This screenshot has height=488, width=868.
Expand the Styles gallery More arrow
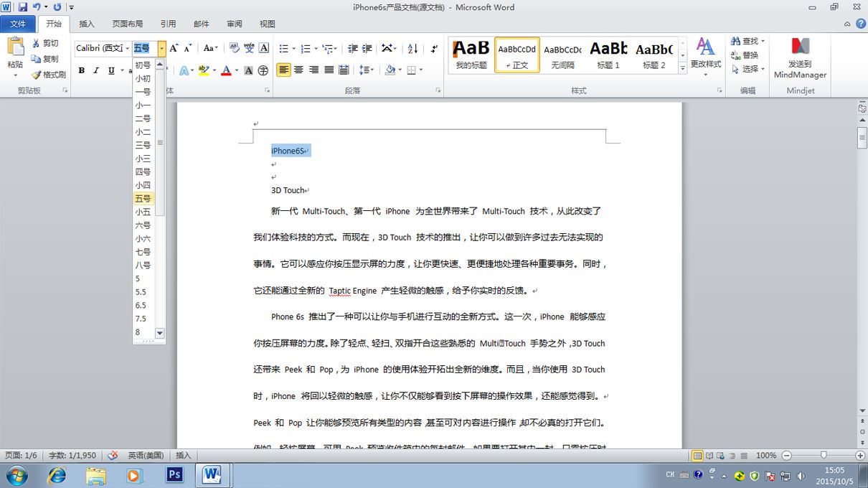[682, 69]
